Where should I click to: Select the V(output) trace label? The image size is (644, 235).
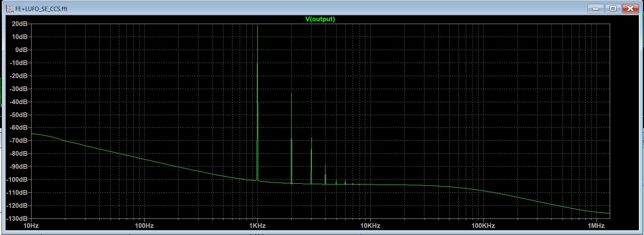coord(320,19)
